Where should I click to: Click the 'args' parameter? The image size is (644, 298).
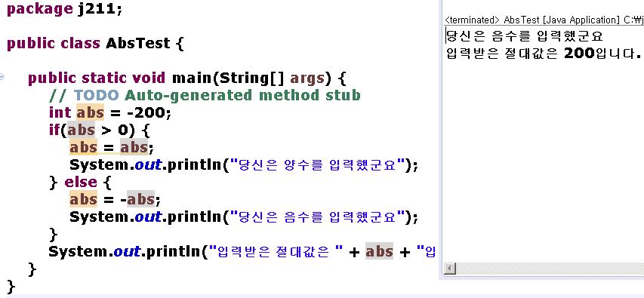(308, 78)
